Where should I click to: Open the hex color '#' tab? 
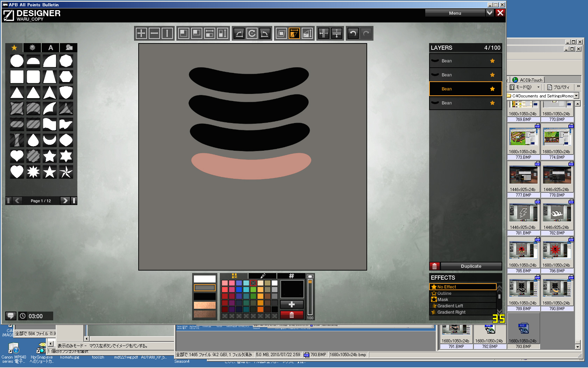(x=291, y=276)
